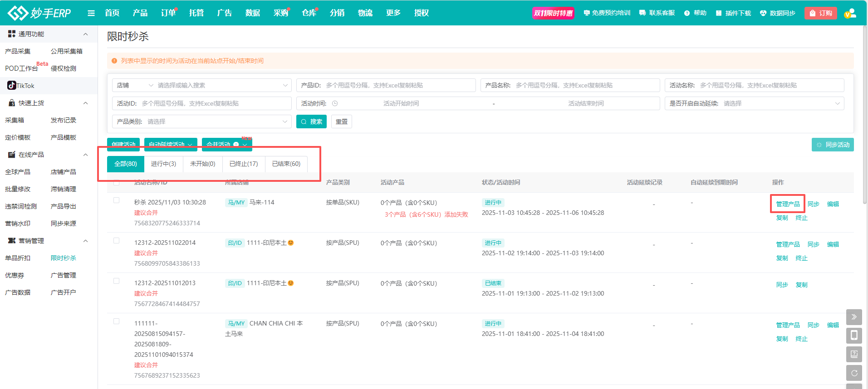Image resolution: width=868 pixels, height=389 pixels.
Task: Click the 妙手ERP logo
Action: pos(39,13)
